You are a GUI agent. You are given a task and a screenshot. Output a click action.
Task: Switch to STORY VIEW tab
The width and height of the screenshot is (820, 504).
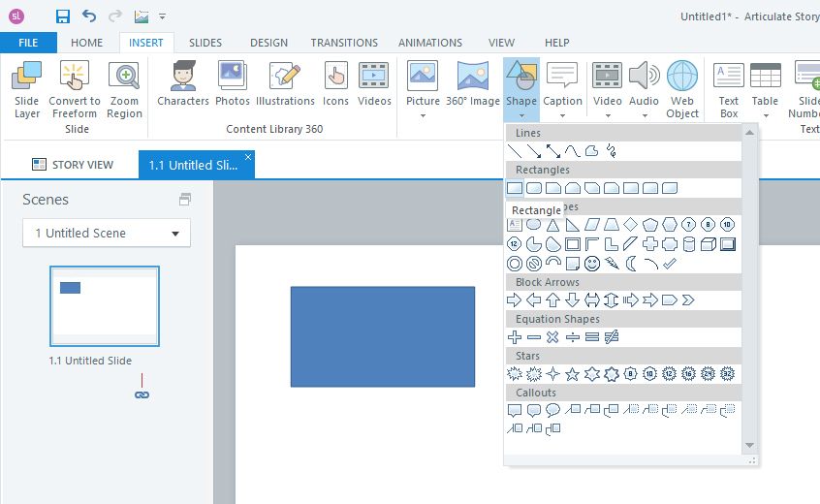(72, 165)
